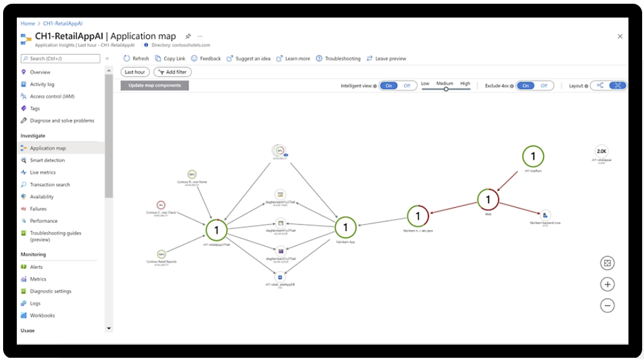Select the Contoso Home availability node
Viewport: 644px width, 359px height.
click(192, 174)
